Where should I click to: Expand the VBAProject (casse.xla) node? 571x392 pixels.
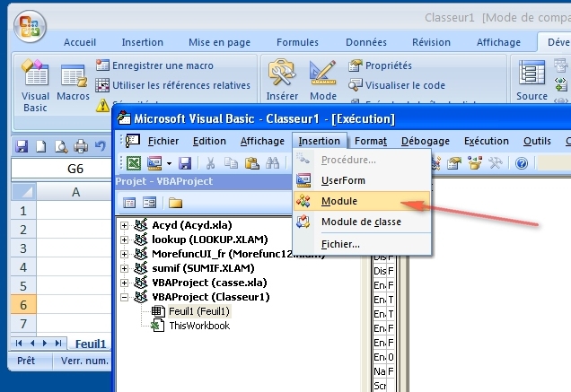[124, 283]
